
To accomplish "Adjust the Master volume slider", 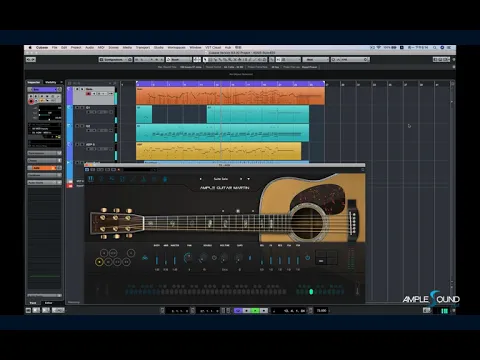I will point(175,260).
